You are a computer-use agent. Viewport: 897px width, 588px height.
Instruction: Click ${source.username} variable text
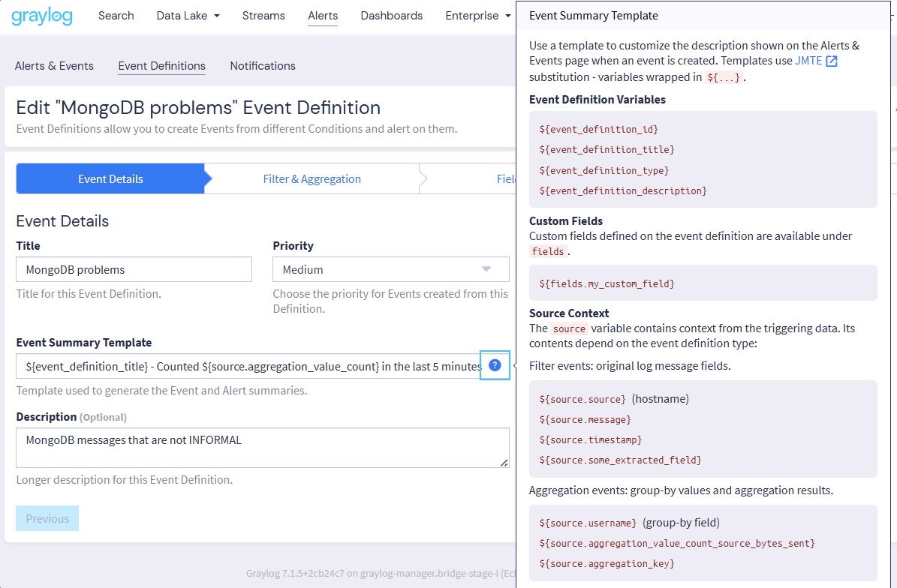pos(588,523)
